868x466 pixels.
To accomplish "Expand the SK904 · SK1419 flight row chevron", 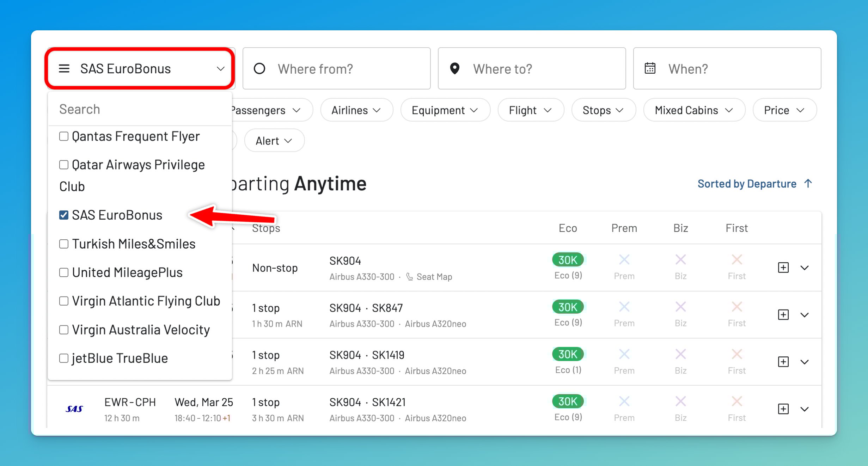I will tap(805, 362).
